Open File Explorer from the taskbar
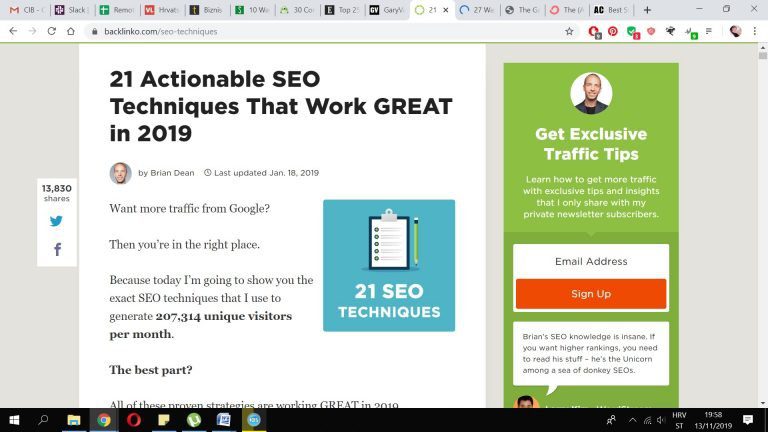 [x=74, y=420]
